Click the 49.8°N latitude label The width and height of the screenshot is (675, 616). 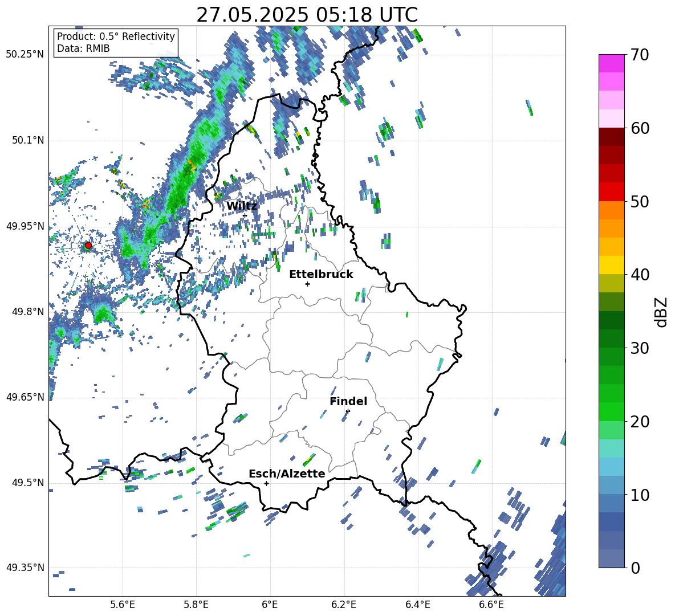[27, 312]
